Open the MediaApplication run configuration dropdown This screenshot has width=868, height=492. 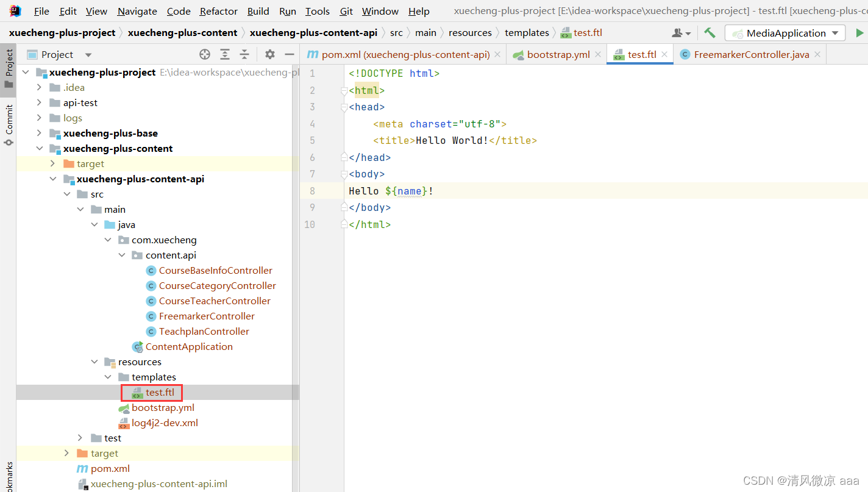(785, 33)
